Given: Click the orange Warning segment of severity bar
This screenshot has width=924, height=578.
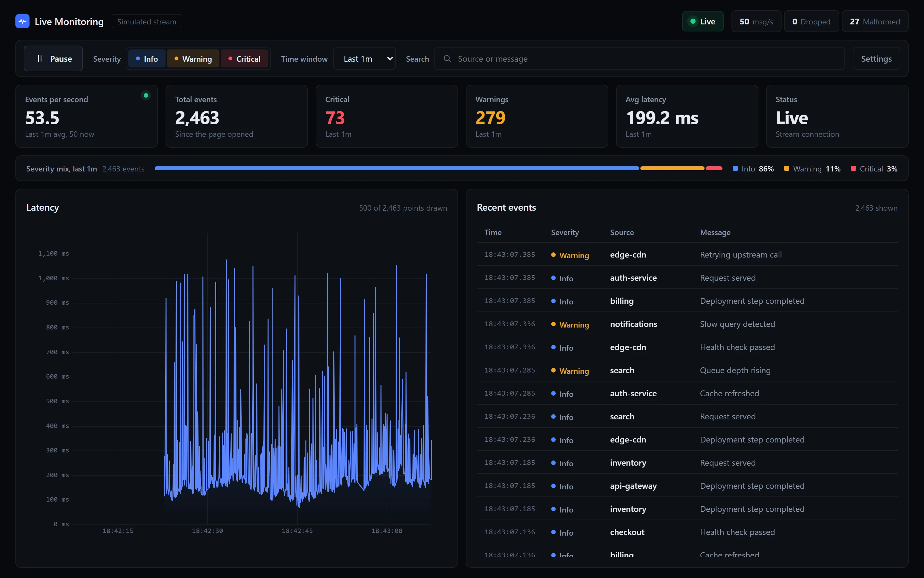Looking at the screenshot, I should coord(672,168).
